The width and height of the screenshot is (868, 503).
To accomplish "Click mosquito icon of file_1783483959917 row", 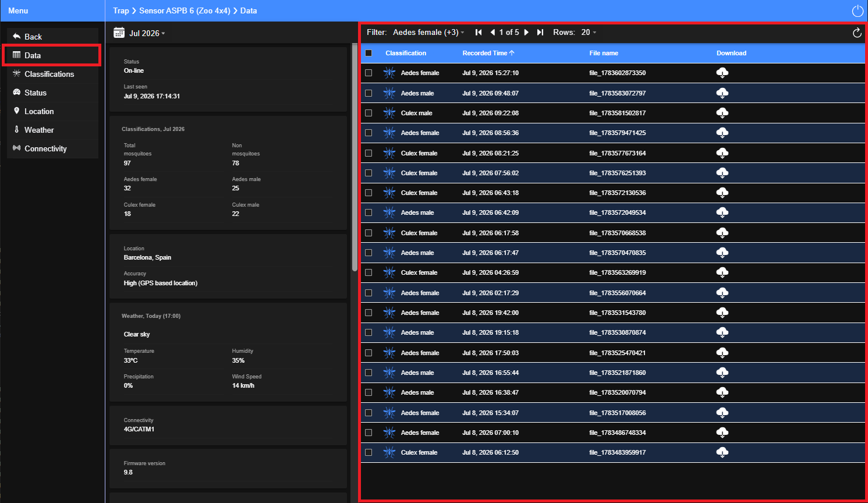I will [389, 452].
